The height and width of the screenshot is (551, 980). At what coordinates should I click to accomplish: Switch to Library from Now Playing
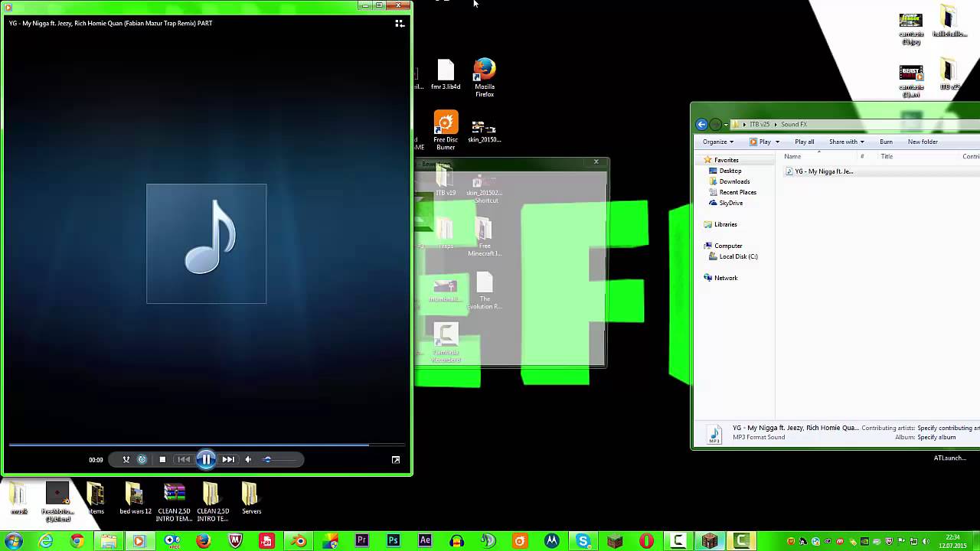click(x=400, y=24)
